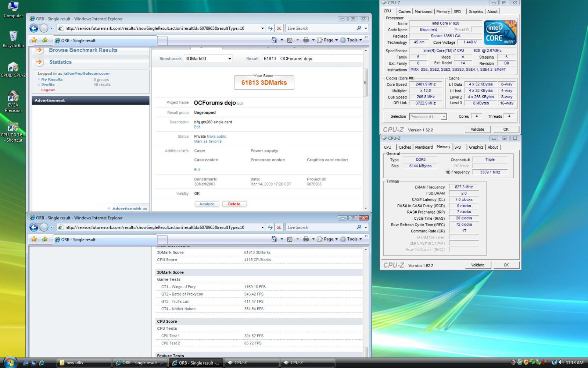
Task: Click Home icon in lower IE toolbar
Action: [274, 239]
